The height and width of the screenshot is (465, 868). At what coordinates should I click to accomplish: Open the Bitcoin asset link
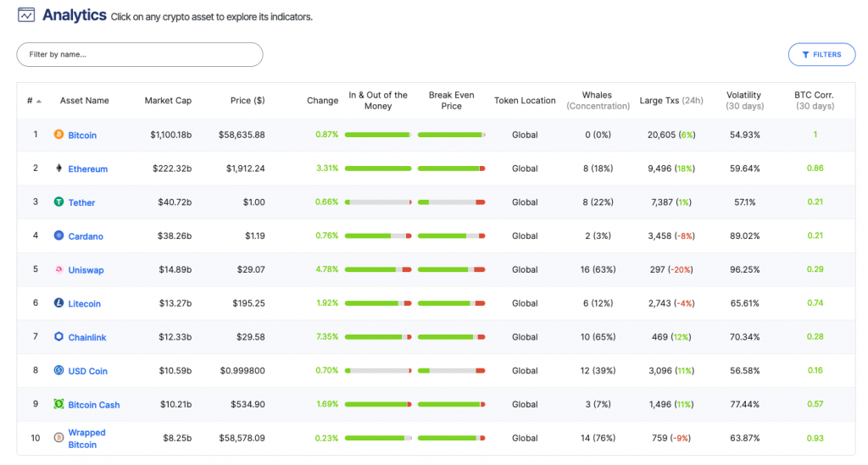point(82,136)
